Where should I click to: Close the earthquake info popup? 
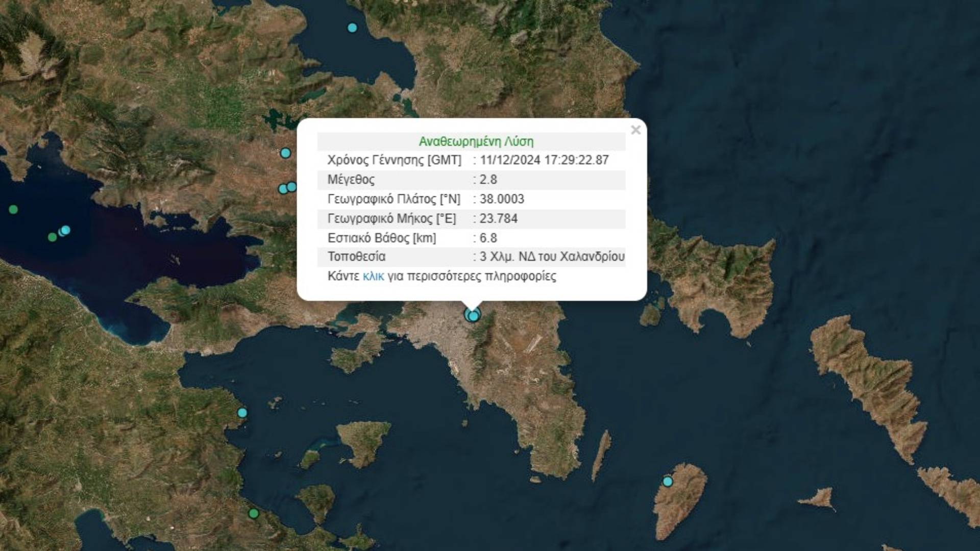tap(635, 130)
